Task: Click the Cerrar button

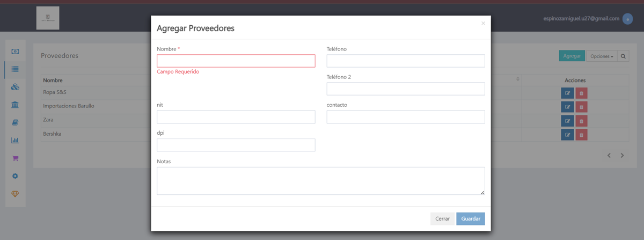Action: 442,219
